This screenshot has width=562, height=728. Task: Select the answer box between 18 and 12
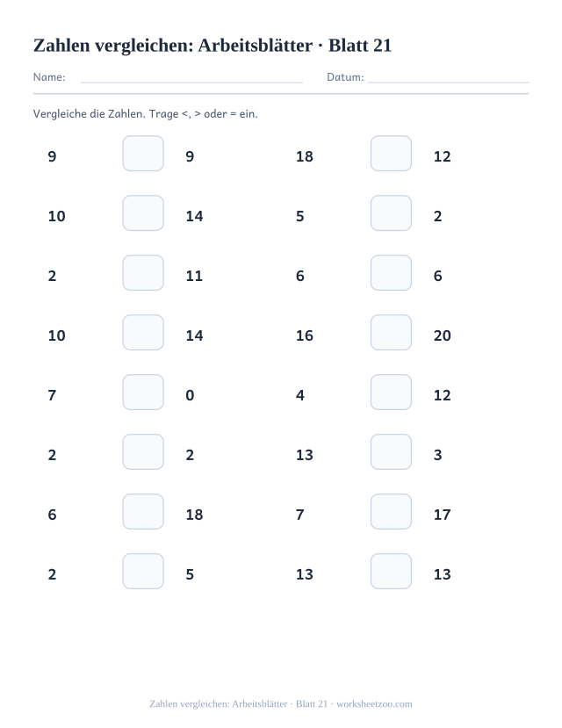point(391,153)
